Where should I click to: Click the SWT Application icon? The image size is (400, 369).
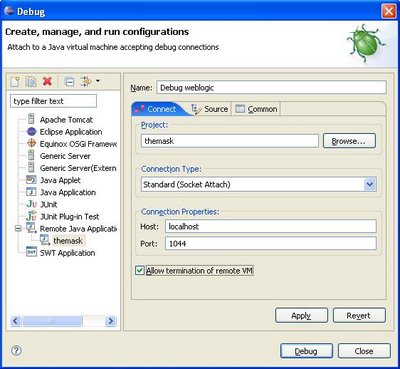tap(31, 252)
